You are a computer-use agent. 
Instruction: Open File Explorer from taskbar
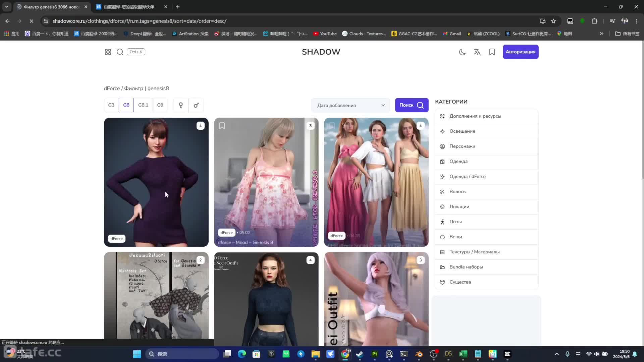(315, 354)
